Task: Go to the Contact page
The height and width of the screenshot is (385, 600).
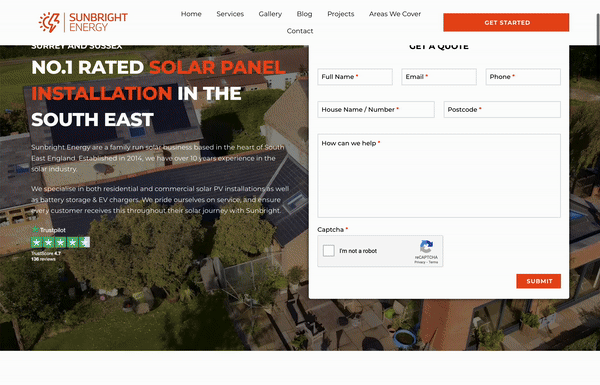Action: coord(300,31)
